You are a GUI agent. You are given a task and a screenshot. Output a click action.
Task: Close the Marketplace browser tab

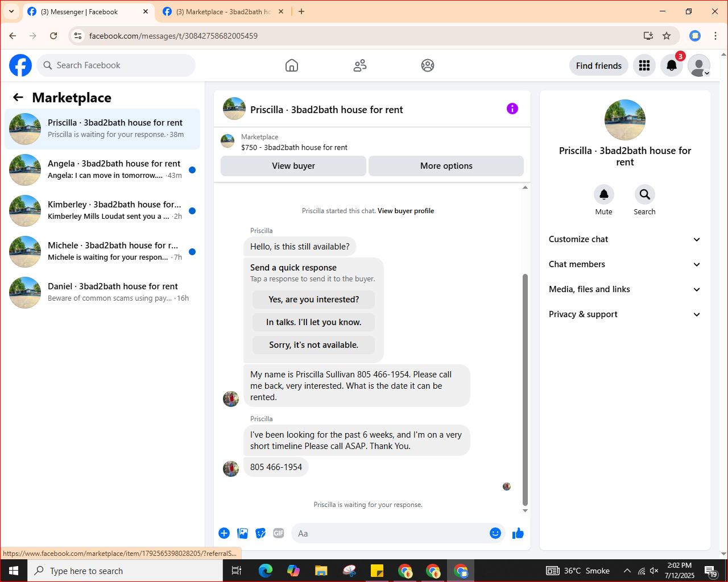281,11
